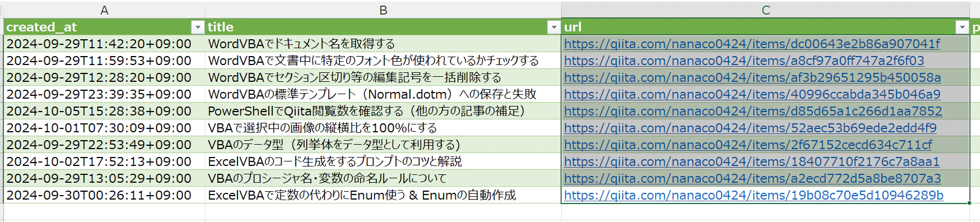Select title VBAで選択中の画像の縦横比を100%にする

[383, 128]
